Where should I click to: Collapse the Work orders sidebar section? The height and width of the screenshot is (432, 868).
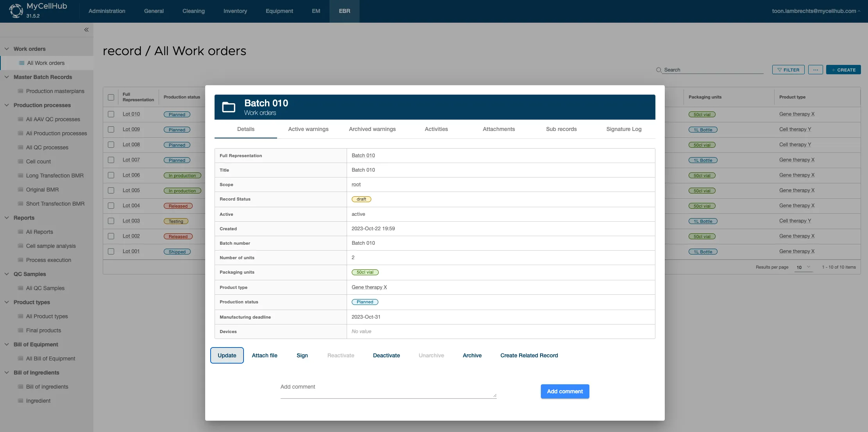point(7,48)
